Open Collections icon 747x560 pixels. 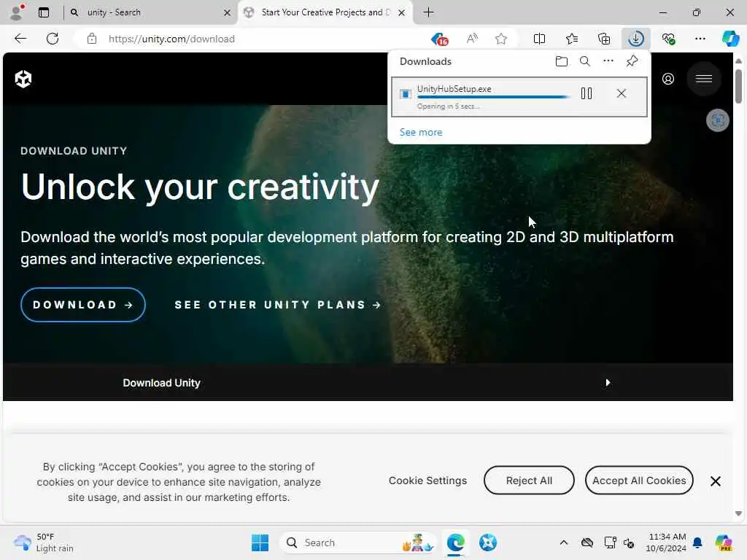pos(604,39)
